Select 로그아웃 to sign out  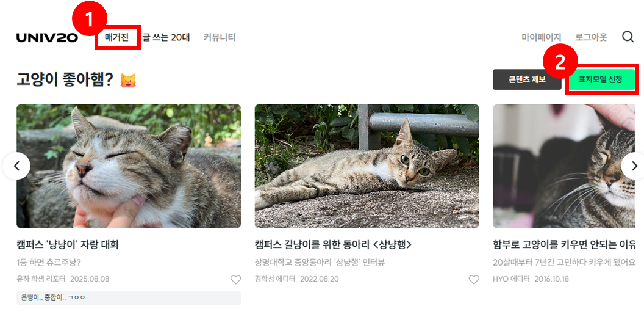coord(591,37)
